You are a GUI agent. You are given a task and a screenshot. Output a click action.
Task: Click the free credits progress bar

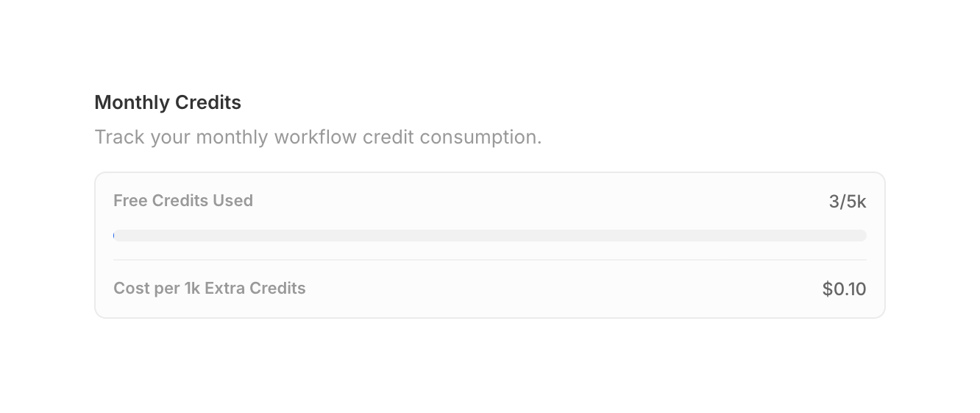[490, 236]
